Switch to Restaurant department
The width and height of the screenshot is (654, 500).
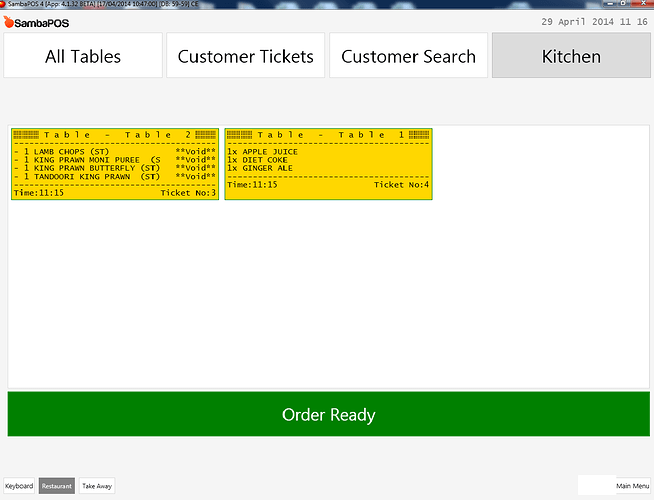coord(57,486)
